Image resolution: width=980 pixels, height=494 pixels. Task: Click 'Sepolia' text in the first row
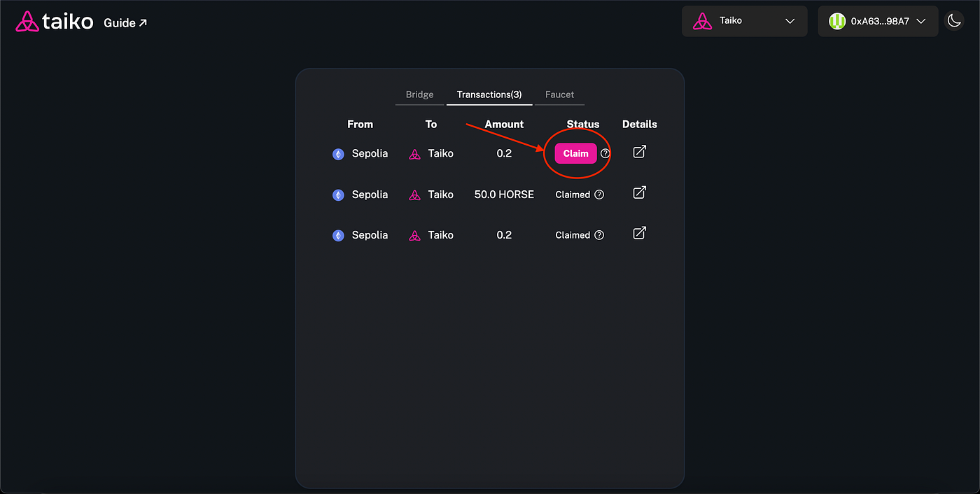(370, 153)
